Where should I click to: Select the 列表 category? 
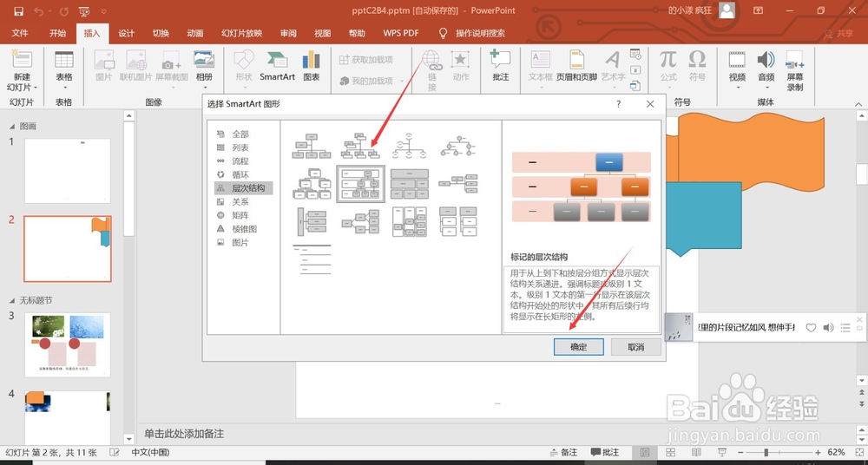[x=243, y=147]
